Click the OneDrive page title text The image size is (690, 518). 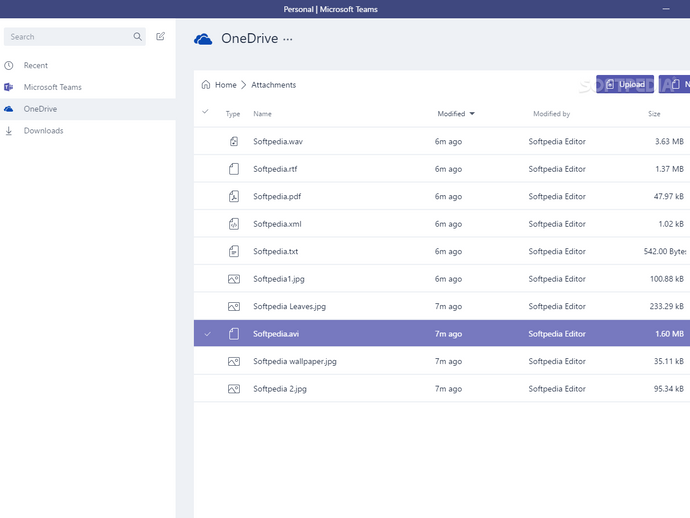(x=250, y=39)
